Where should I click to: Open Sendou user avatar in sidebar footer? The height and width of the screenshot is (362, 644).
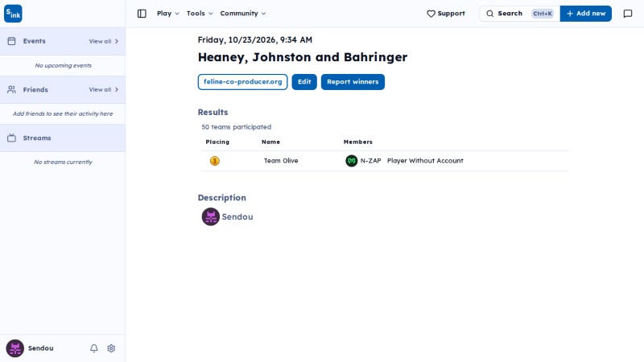[14, 348]
